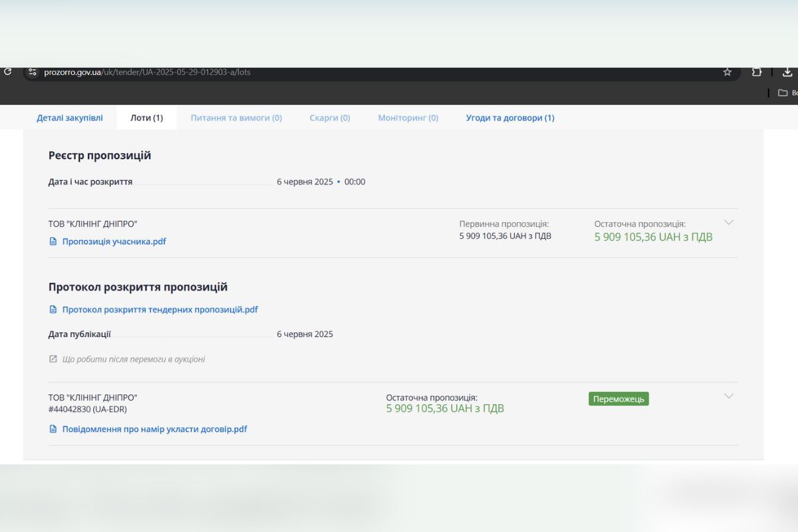Open Повідомлення про намір укласти договір.pdf
Viewport: 798px width, 532px height.
tap(154, 429)
